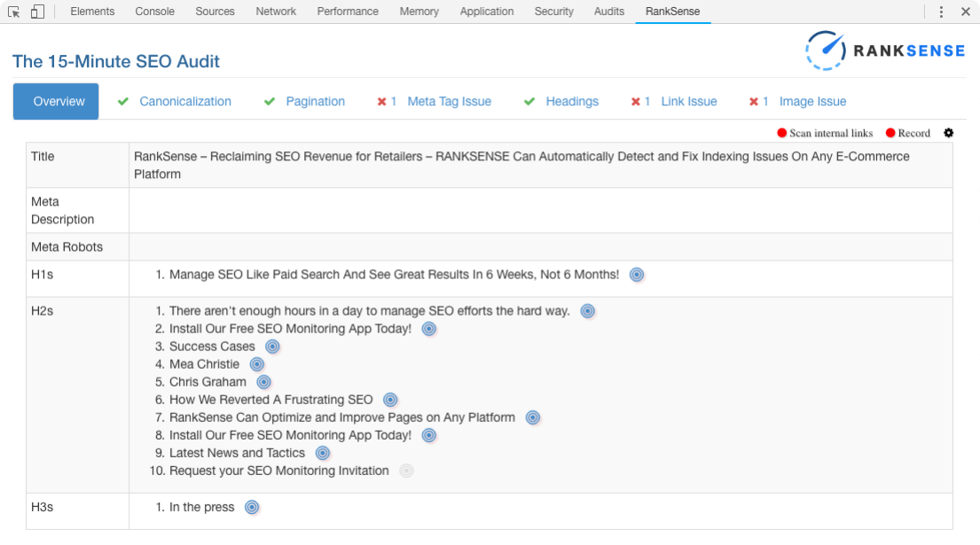This screenshot has height=545, width=980.
Task: Open the DevTools three-dot menu
Action: [941, 12]
